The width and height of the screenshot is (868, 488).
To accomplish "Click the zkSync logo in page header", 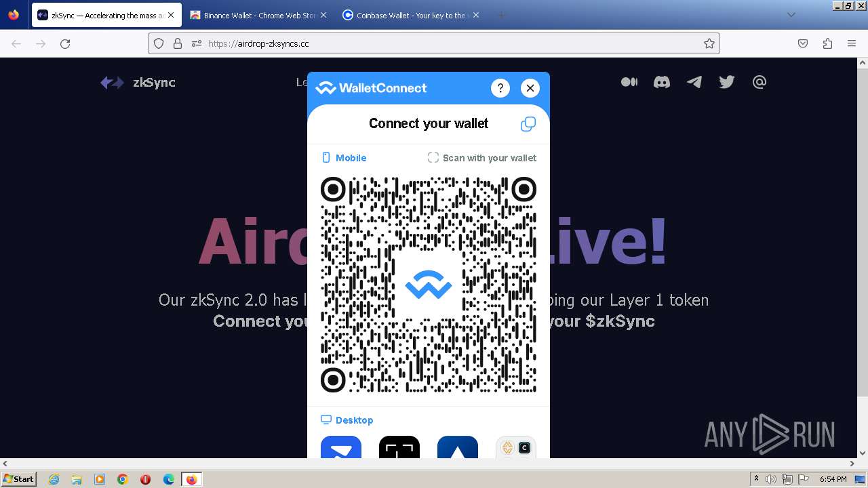I will click(x=138, y=83).
